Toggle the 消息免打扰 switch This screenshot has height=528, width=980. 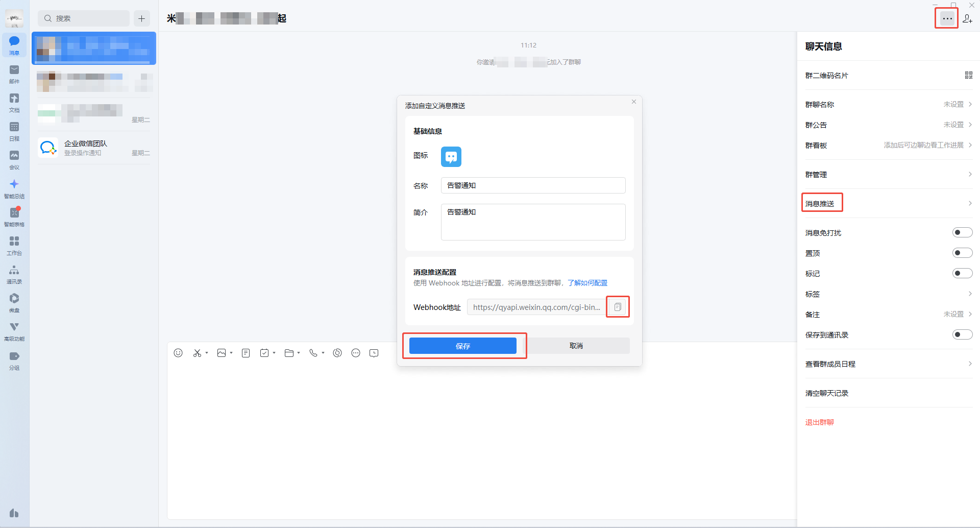(962, 233)
